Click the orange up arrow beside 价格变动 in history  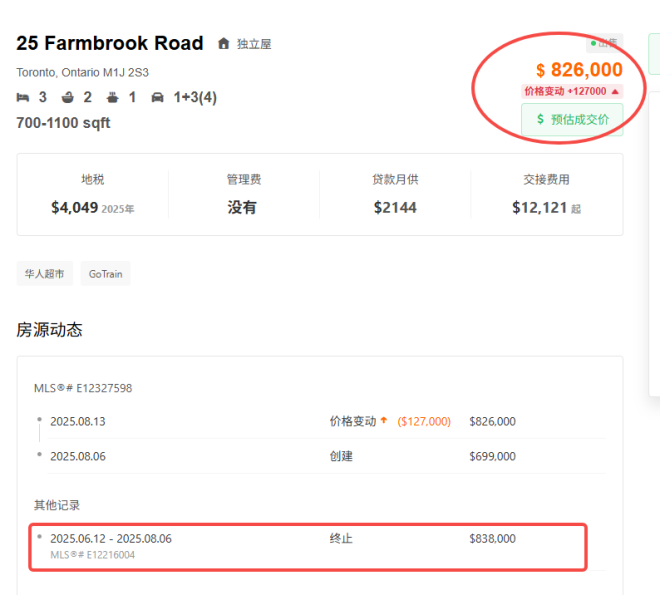pos(384,421)
